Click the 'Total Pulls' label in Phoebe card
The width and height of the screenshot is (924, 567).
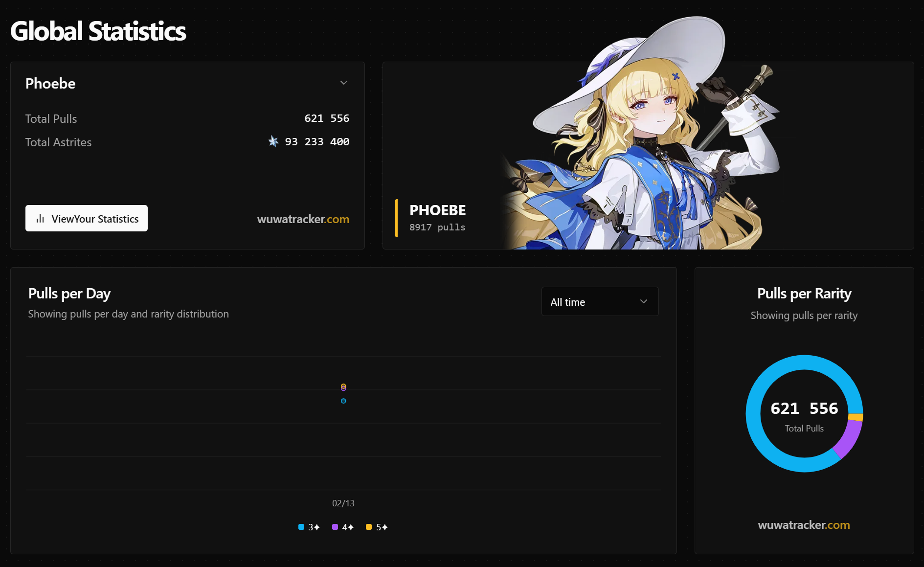51,119
